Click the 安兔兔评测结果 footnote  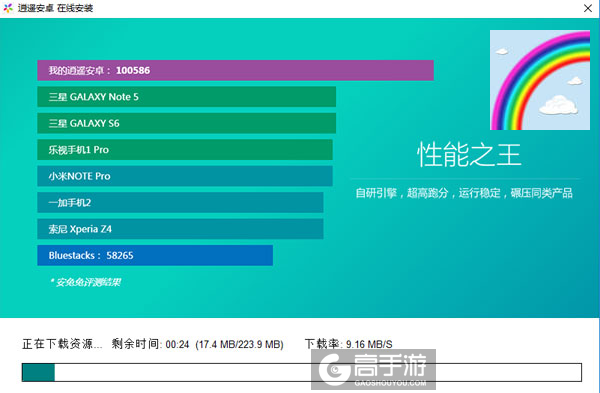tap(85, 282)
